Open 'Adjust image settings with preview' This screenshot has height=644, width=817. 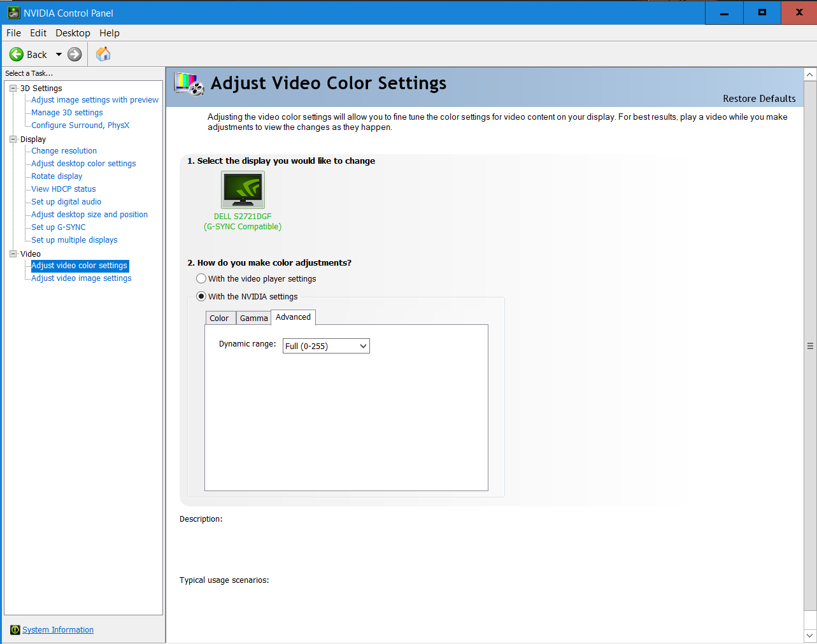tap(95, 100)
